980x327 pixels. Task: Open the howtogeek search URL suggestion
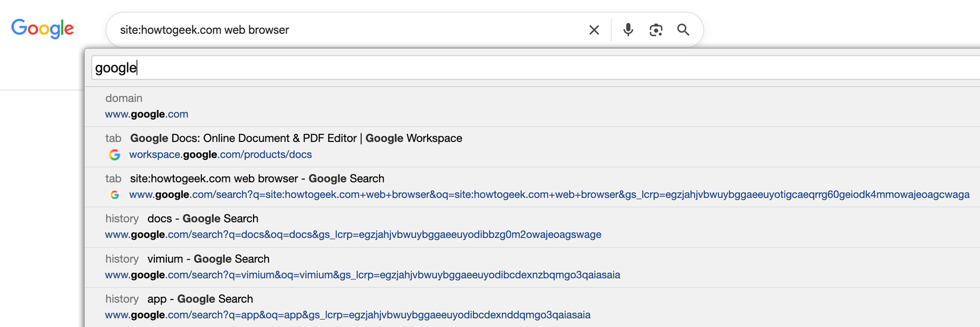[x=549, y=194]
